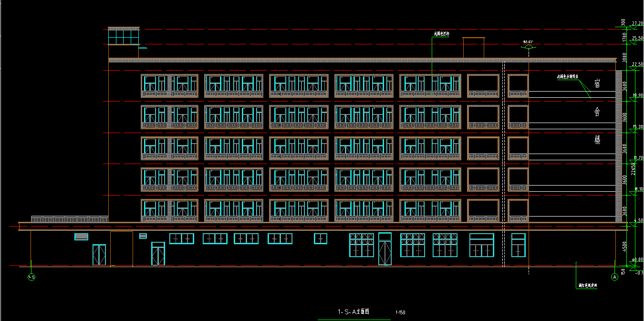The image size is (644, 321).
Task: Click the ground floor central entrance door
Action: pyautogui.click(x=384, y=249)
